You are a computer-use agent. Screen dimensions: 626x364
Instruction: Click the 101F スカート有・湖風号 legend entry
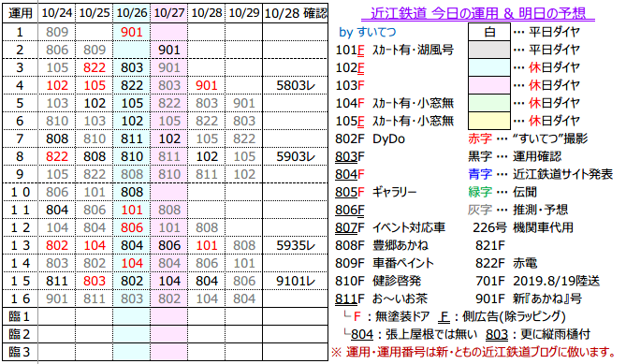click(x=395, y=50)
